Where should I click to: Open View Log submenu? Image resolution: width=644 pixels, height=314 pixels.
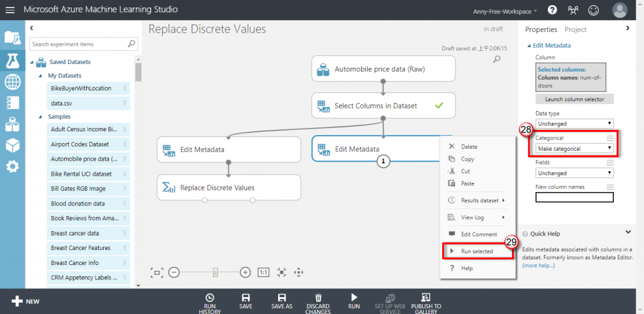point(477,217)
